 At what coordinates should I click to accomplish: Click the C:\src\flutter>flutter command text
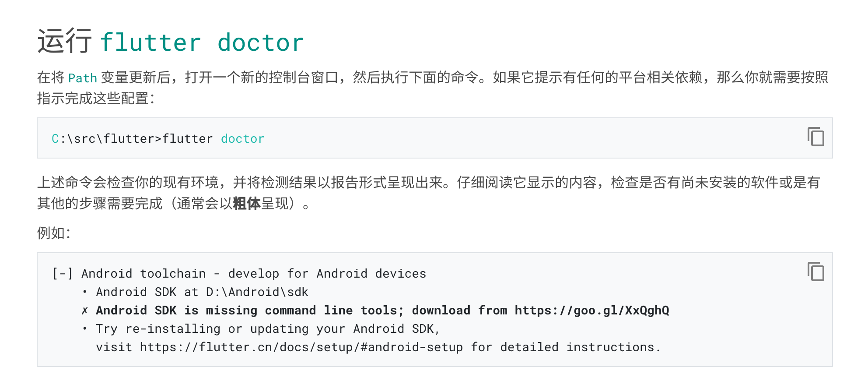coord(132,139)
